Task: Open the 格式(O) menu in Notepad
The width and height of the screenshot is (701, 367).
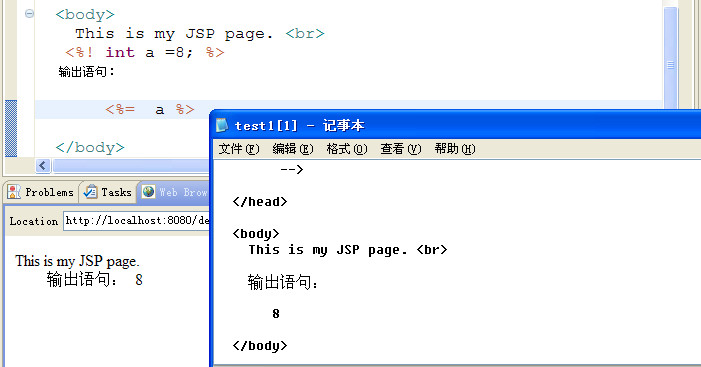Action: point(347,149)
